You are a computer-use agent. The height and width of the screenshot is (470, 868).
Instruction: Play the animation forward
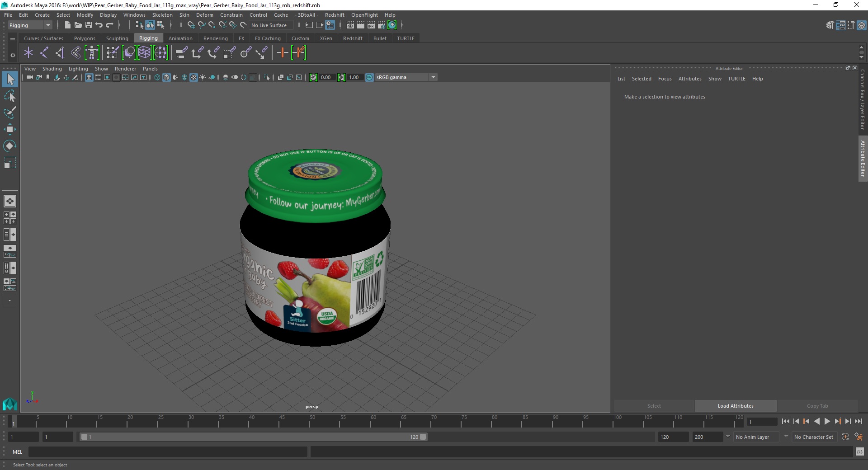827,421
